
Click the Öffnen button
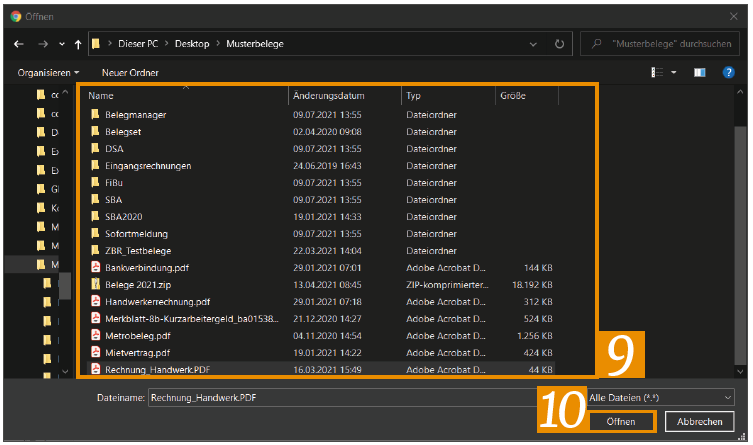click(x=620, y=421)
